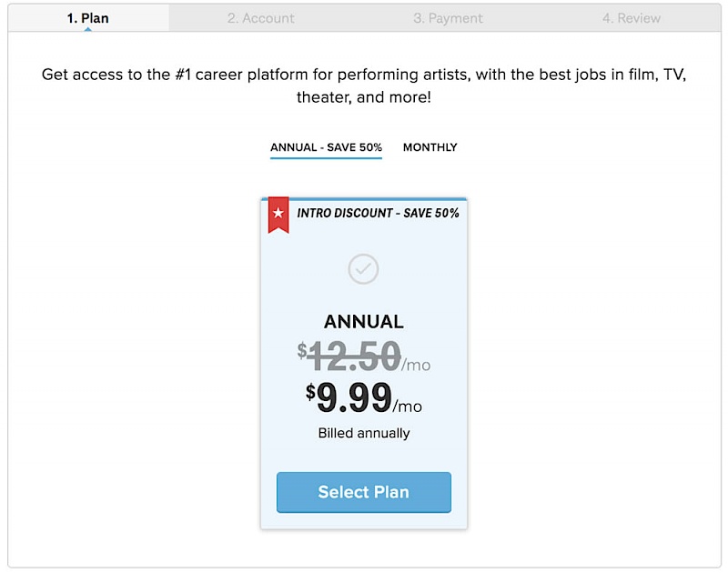The height and width of the screenshot is (573, 728).
Task: Open the 2. Account step
Action: pyautogui.click(x=261, y=18)
